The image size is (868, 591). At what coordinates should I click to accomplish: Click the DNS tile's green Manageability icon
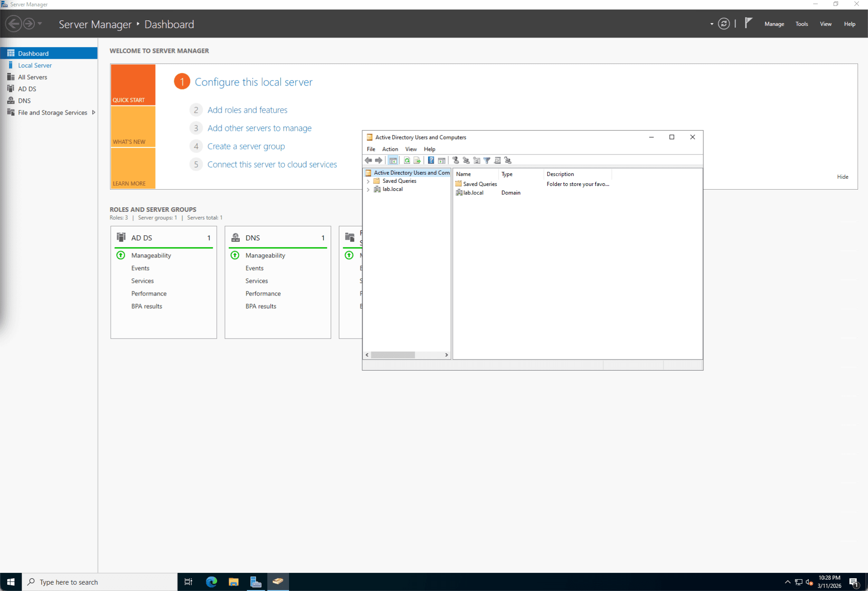tap(235, 255)
